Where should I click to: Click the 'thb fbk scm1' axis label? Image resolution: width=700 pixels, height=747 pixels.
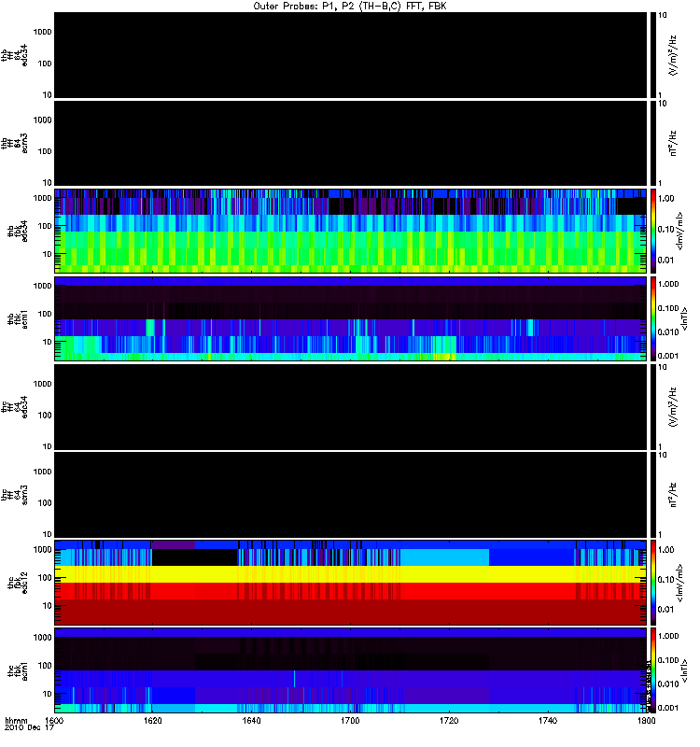pos(18,319)
